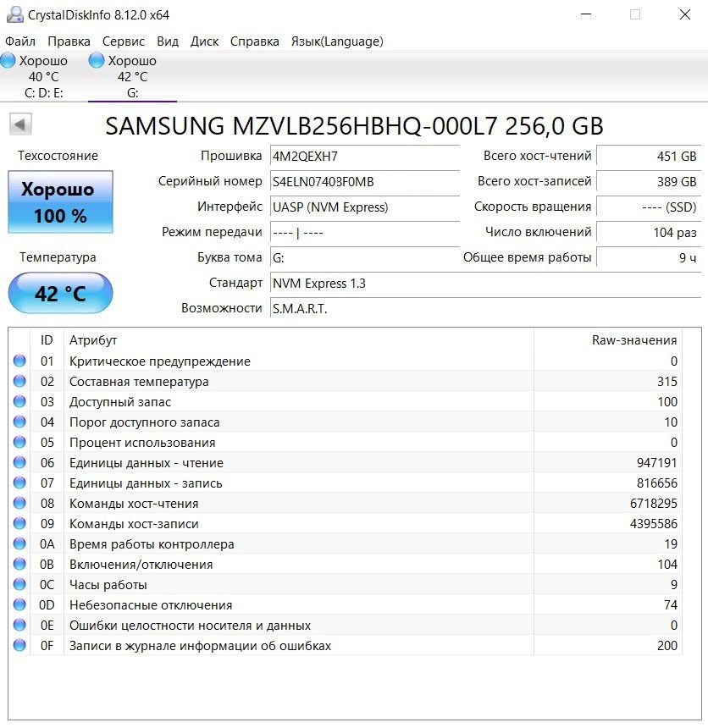Click the status orb of attribute 0E
The image size is (708, 728).
tap(19, 625)
